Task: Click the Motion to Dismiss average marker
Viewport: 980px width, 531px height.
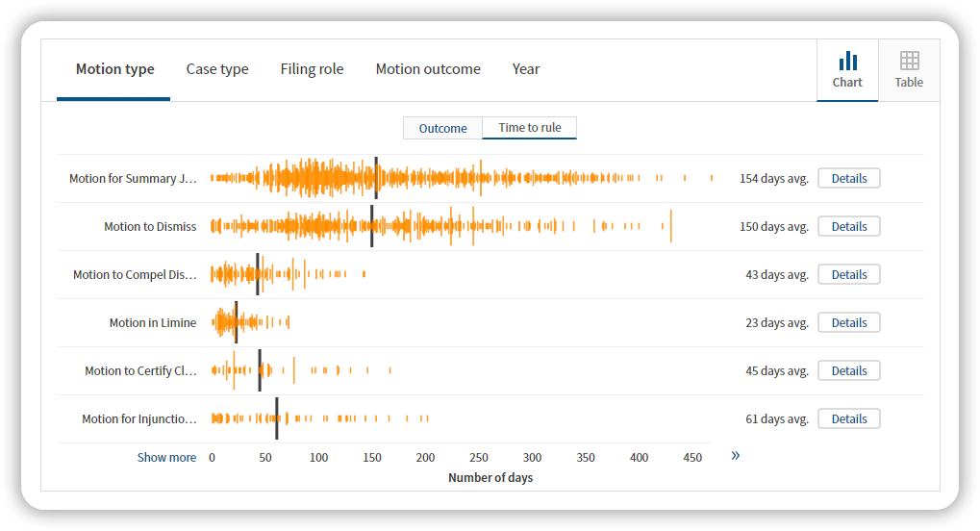Action: (372, 226)
